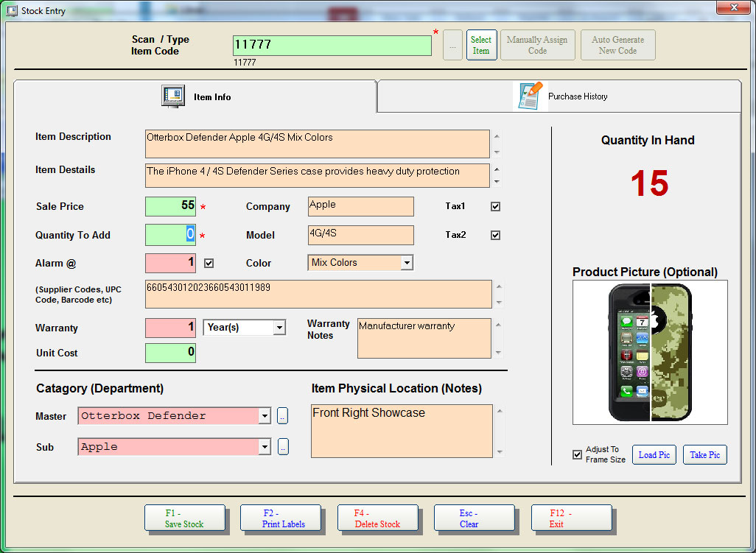Click the Quantity To Add field
The image size is (756, 553).
(x=171, y=235)
